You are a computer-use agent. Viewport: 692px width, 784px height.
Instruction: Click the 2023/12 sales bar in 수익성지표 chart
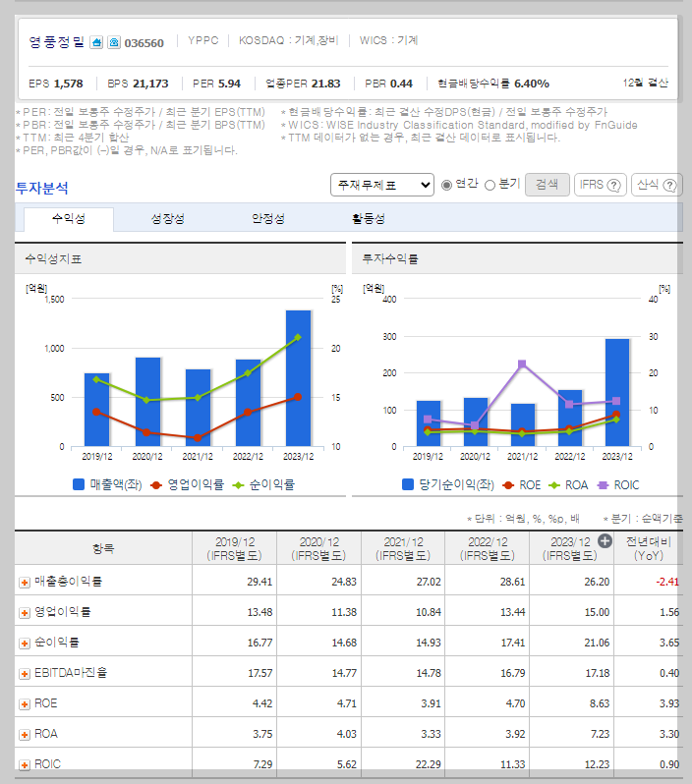tap(298, 378)
